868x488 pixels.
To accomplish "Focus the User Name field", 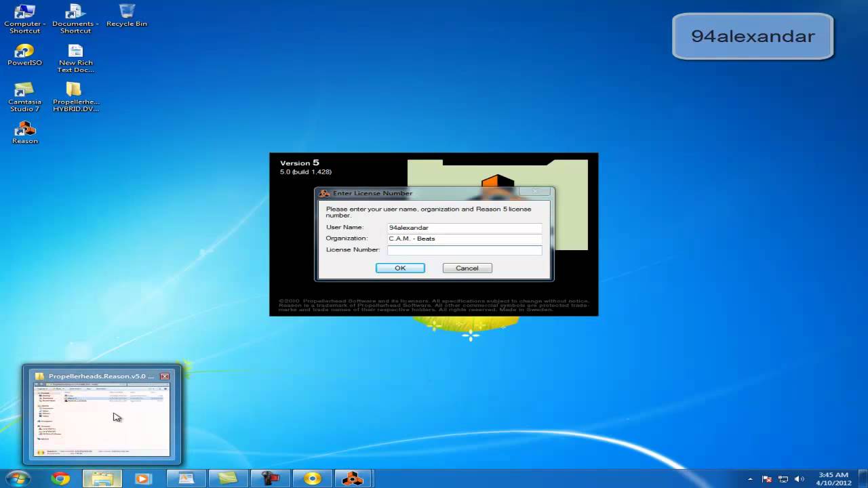I will coord(465,228).
